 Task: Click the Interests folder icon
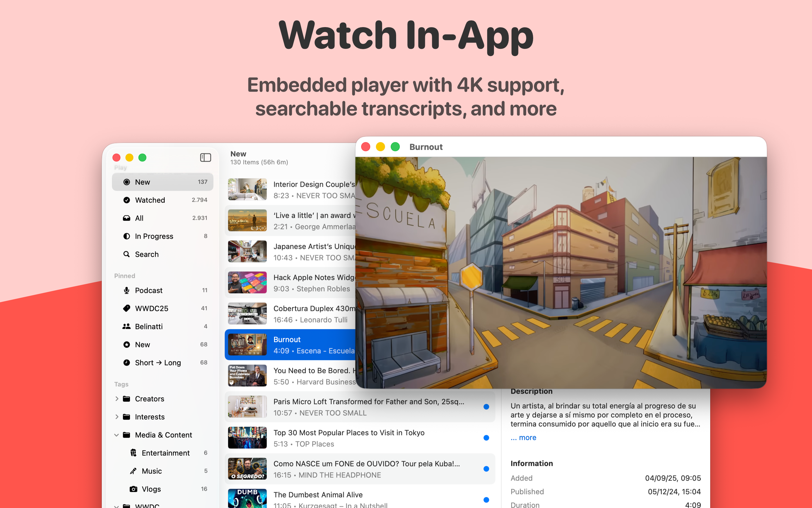pyautogui.click(x=127, y=417)
